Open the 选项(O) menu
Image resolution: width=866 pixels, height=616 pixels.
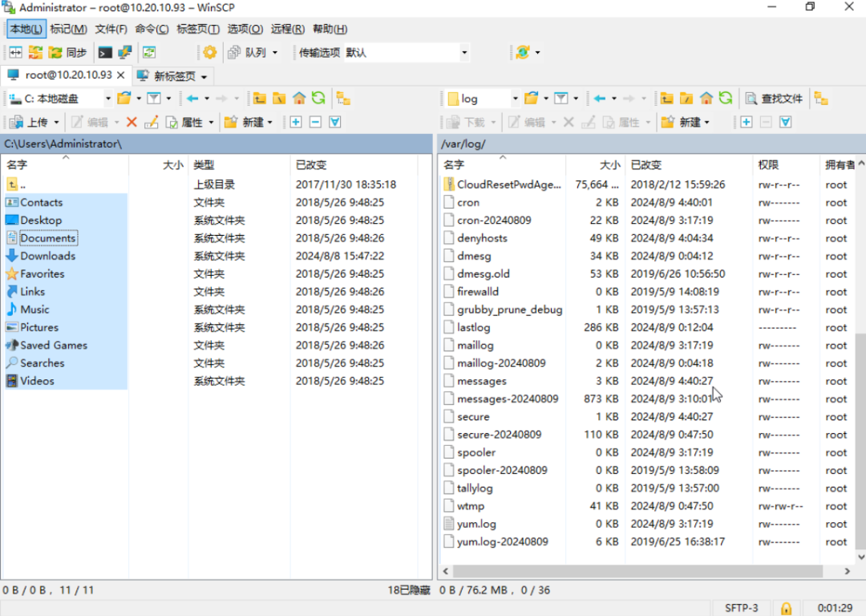pyautogui.click(x=246, y=29)
